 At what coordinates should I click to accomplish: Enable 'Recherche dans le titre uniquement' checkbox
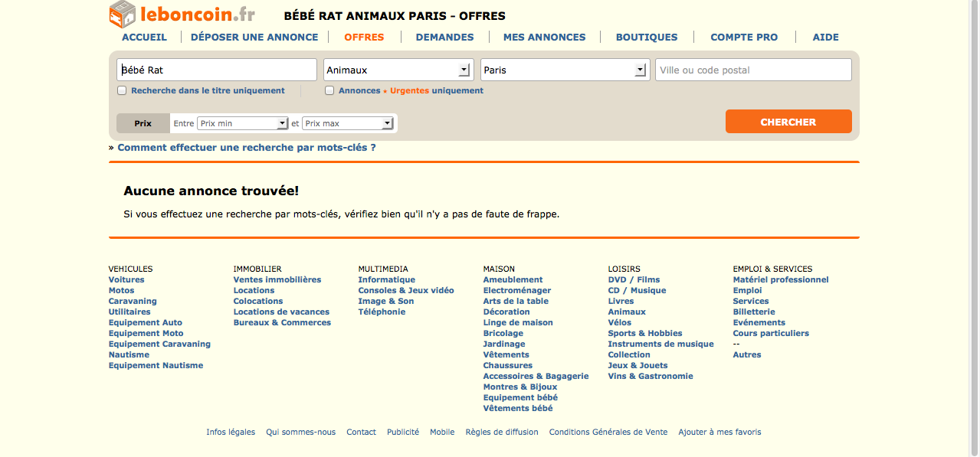tap(122, 90)
